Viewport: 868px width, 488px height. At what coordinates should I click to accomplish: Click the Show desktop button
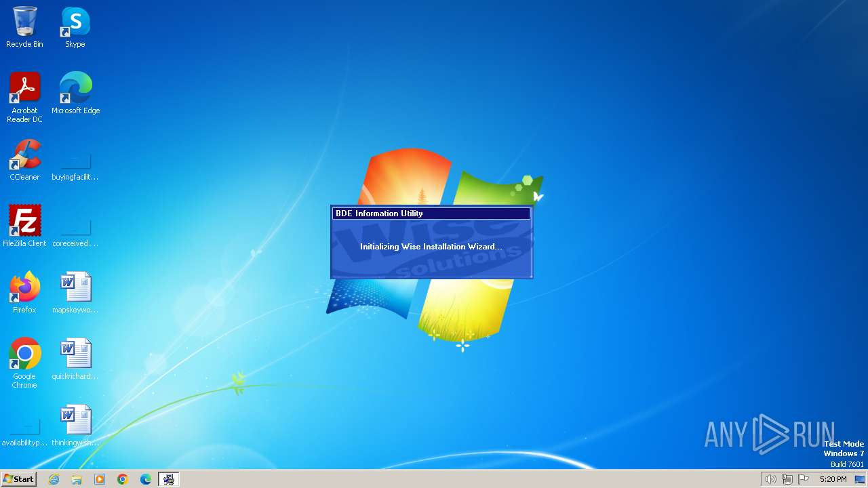(861, 479)
